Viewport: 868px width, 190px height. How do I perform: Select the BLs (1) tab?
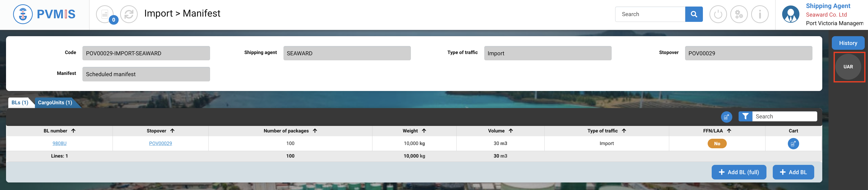20,103
